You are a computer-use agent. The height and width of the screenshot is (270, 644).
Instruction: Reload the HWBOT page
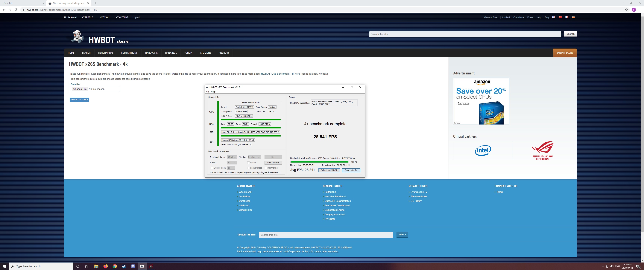(16, 10)
